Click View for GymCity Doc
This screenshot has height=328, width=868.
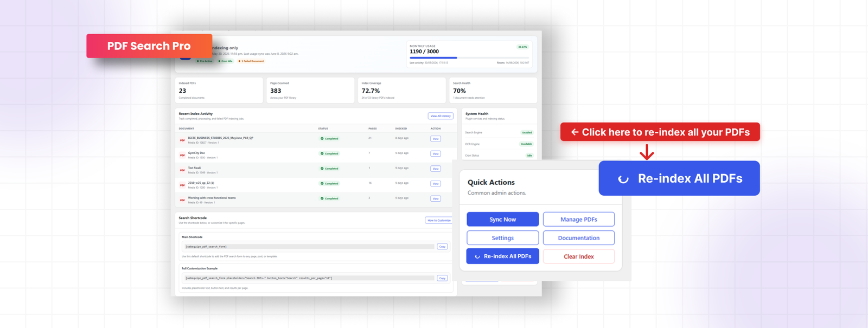click(436, 154)
